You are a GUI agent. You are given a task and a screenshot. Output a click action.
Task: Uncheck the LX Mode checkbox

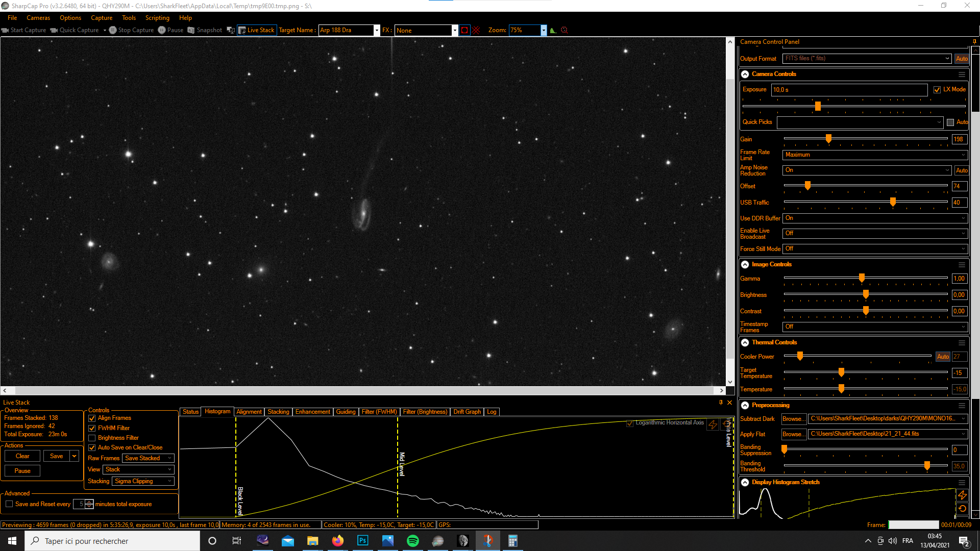tap(937, 89)
